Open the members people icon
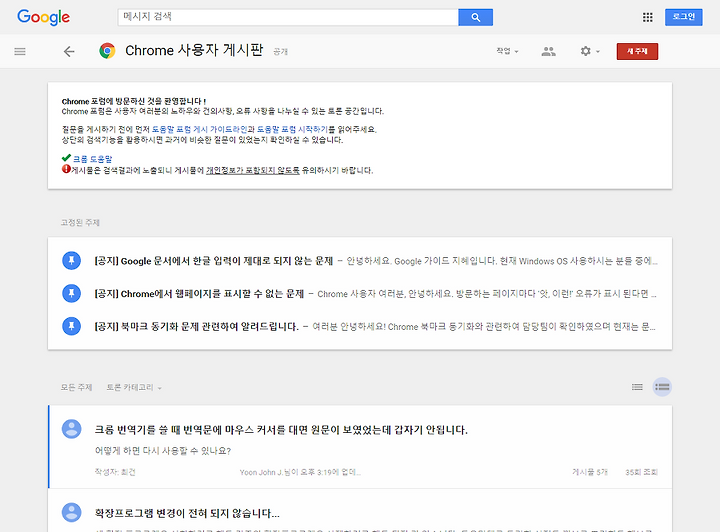Screen dimensions: 720x532 pyautogui.click(x=548, y=51)
